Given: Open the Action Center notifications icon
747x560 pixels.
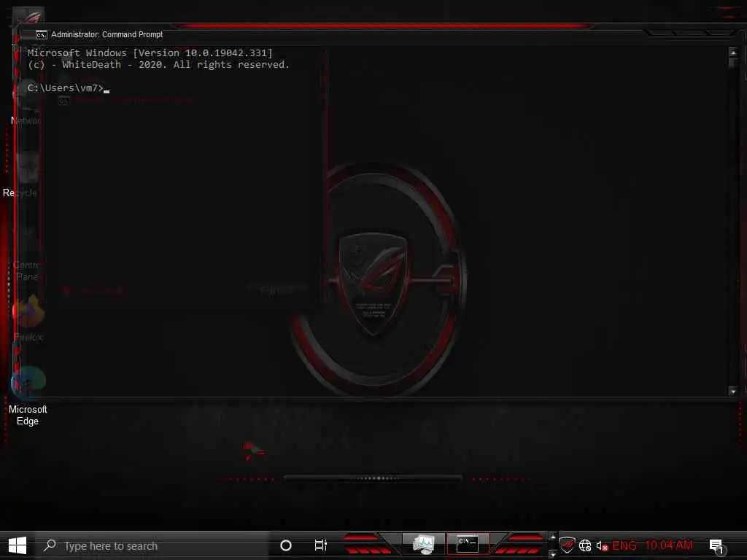Looking at the screenshot, I should [x=716, y=546].
